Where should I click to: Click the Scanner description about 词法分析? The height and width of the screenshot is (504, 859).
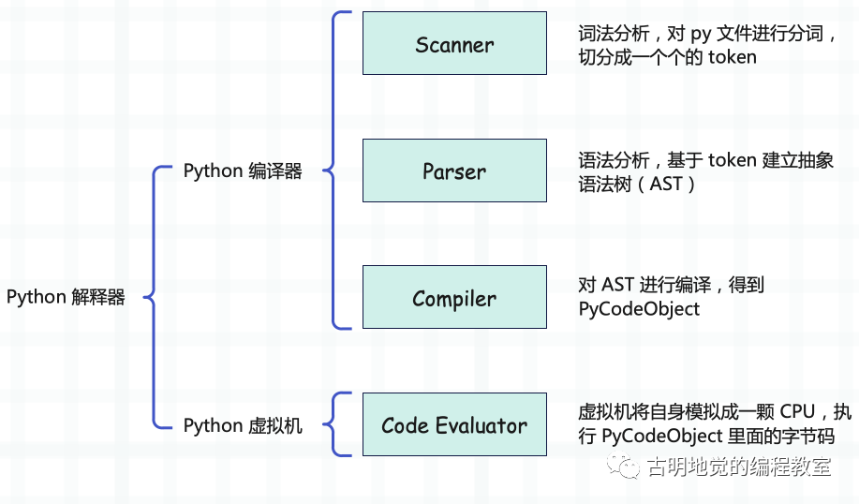pyautogui.click(x=707, y=45)
